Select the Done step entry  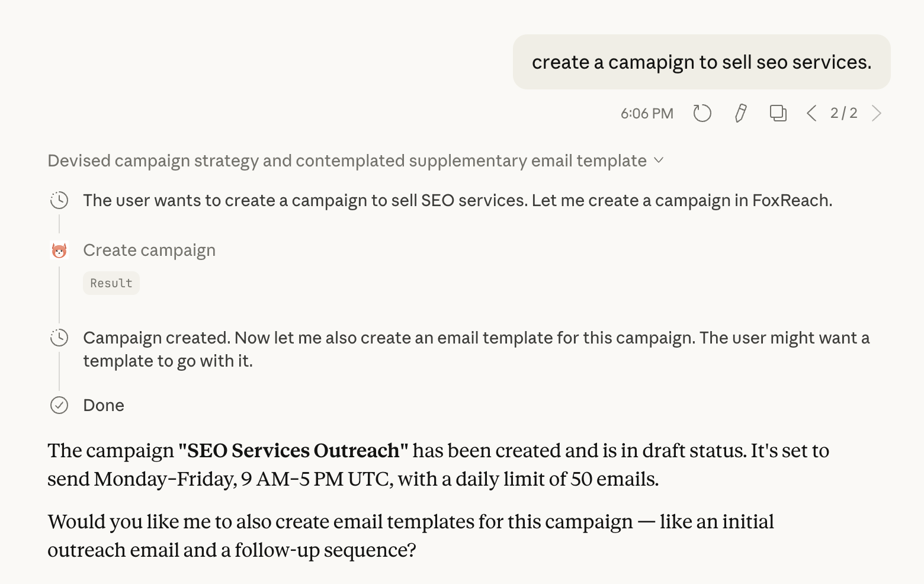point(104,405)
